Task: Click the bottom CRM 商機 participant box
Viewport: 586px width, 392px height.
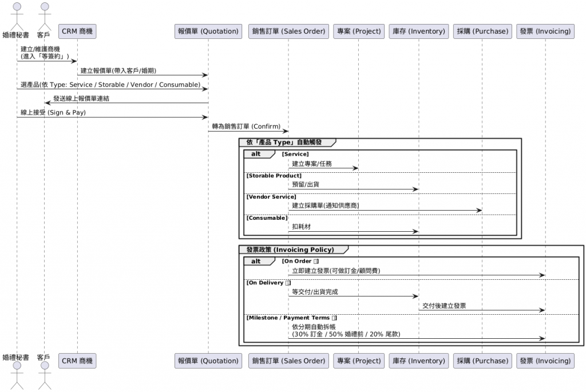Action: (77, 361)
